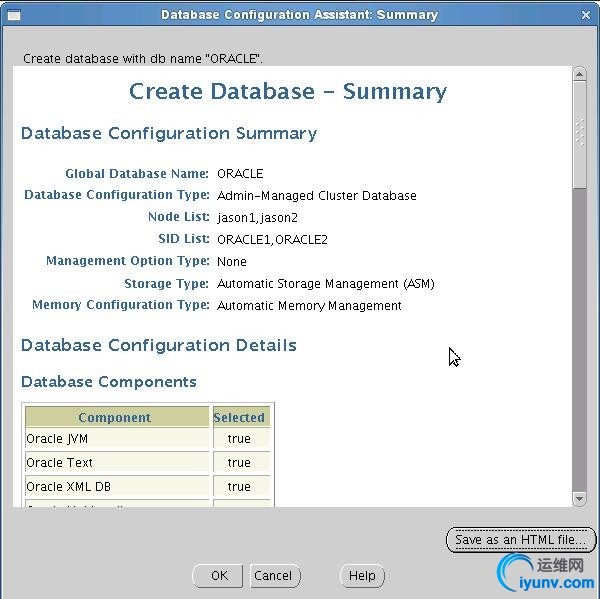
Task: Click the Cancel button
Action: tap(275, 575)
